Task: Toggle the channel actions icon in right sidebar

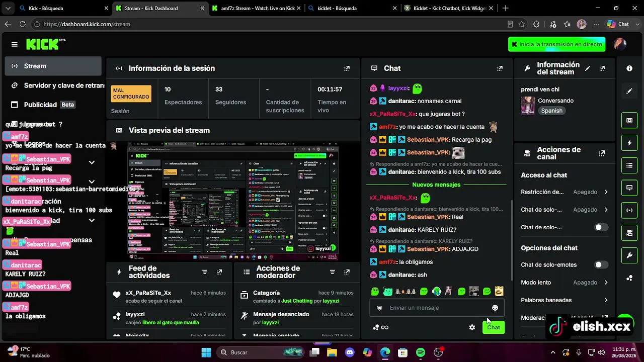Action: [x=629, y=233]
